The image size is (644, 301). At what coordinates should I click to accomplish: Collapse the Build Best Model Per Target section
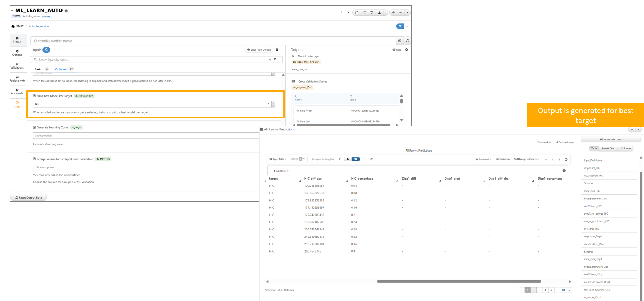(x=34, y=96)
